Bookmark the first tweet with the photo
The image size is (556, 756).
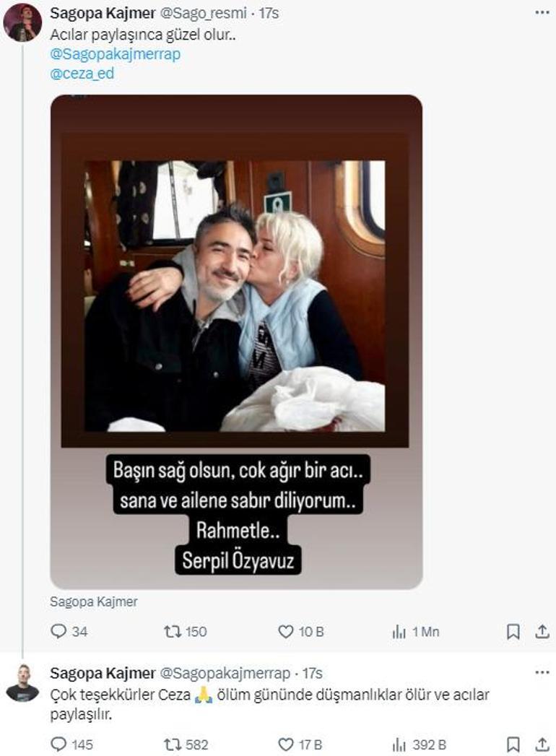pos(513,632)
